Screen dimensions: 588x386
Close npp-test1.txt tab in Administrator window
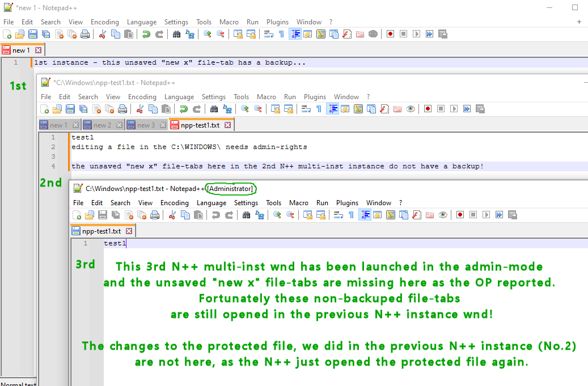pyautogui.click(x=129, y=231)
